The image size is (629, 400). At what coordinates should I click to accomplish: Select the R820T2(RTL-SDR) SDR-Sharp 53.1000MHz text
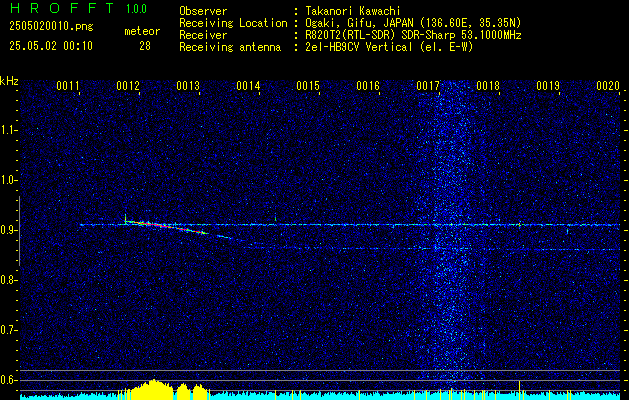413,35
